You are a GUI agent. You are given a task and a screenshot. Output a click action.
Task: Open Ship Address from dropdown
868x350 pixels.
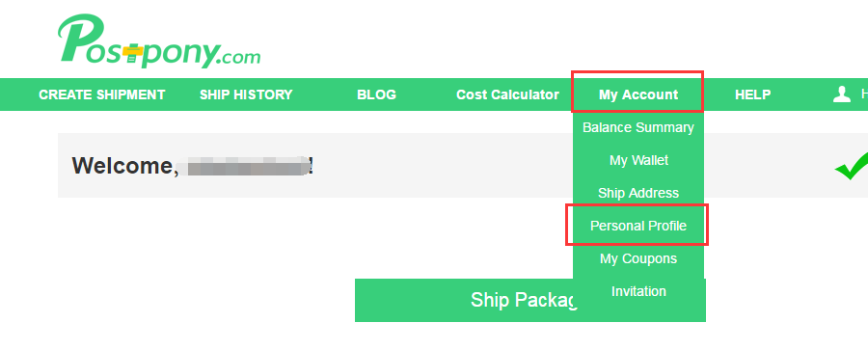point(638,193)
